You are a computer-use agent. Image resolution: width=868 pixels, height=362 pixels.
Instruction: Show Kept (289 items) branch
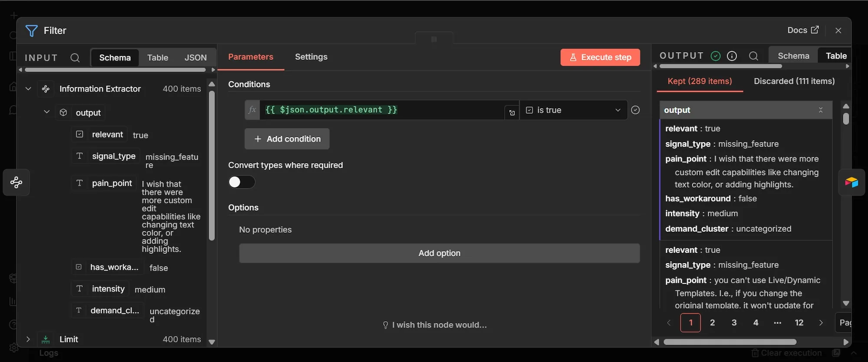point(700,81)
